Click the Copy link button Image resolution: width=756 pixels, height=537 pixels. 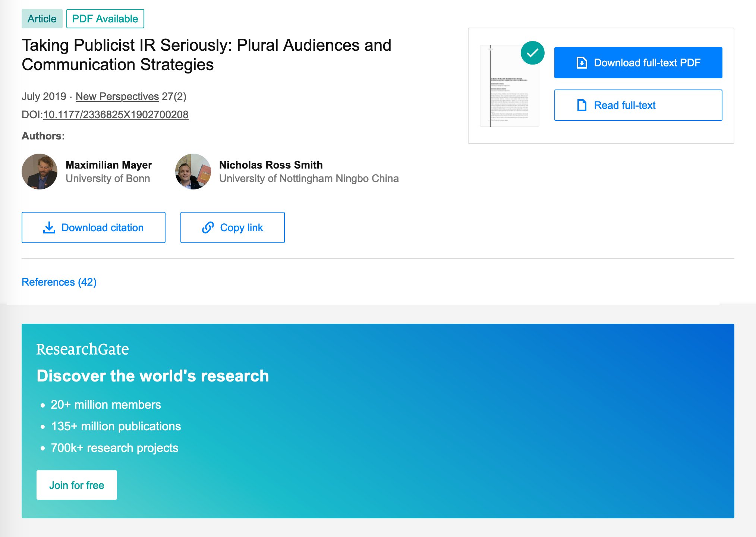pyautogui.click(x=233, y=227)
